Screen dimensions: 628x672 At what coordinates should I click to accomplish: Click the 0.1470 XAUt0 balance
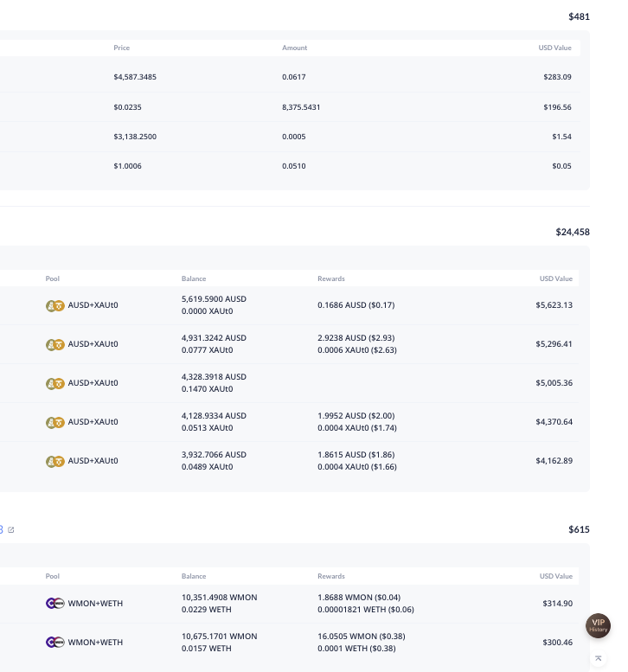coord(207,389)
